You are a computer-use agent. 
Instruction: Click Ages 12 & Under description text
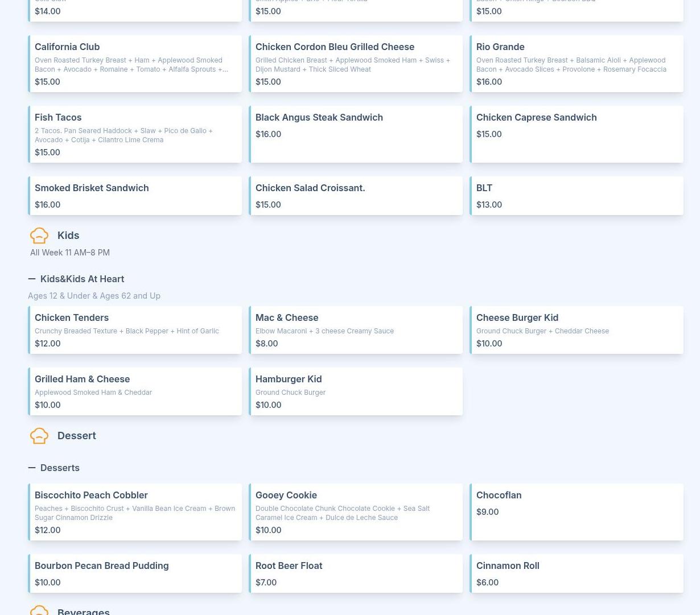click(x=94, y=296)
